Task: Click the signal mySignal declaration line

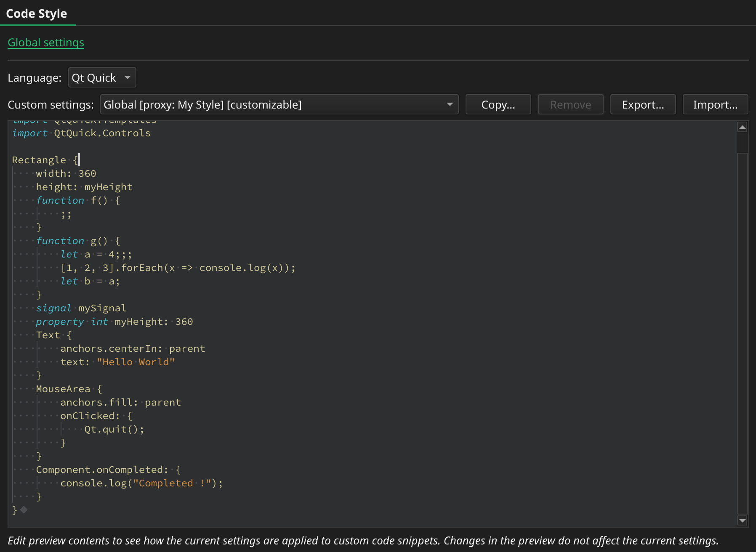Action: point(82,308)
